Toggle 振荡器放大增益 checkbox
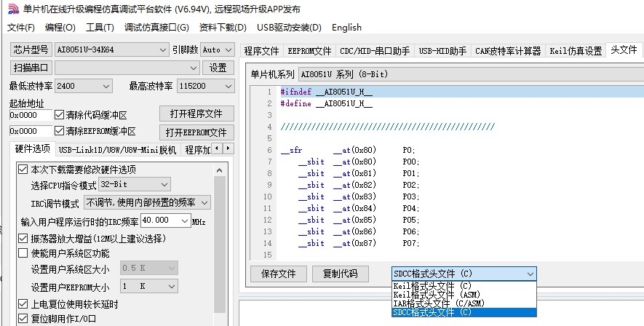The image size is (644, 326). point(23,238)
